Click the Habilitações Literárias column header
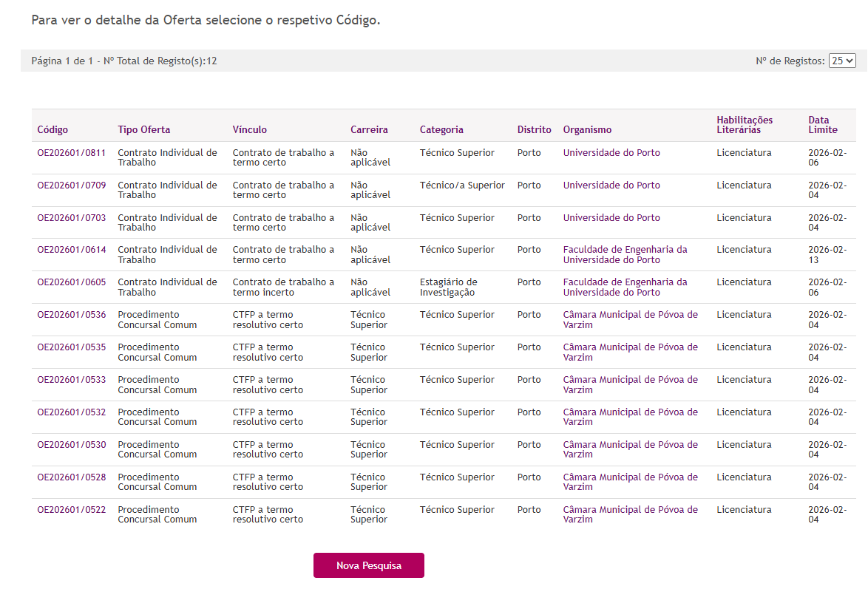Viewport: 868px width, 589px height. (745, 125)
